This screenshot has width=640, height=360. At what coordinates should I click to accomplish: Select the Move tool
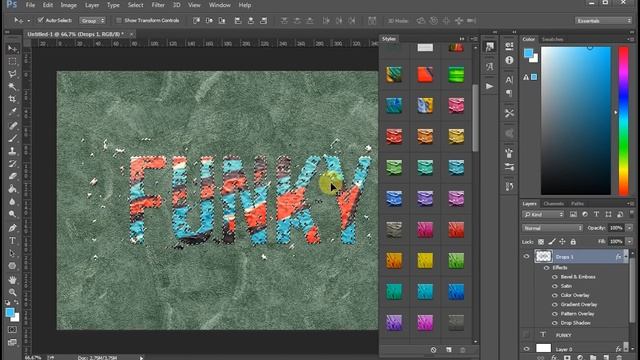[x=13, y=49]
